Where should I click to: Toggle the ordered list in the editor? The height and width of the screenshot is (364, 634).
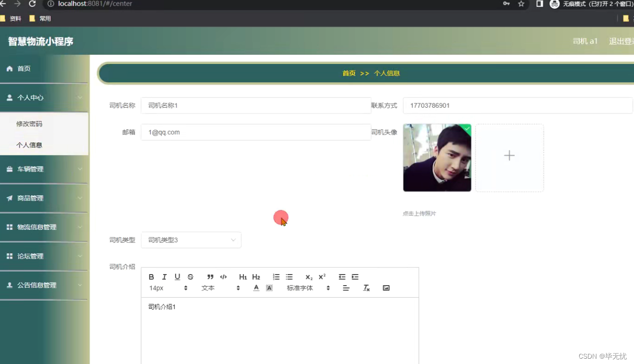point(276,276)
